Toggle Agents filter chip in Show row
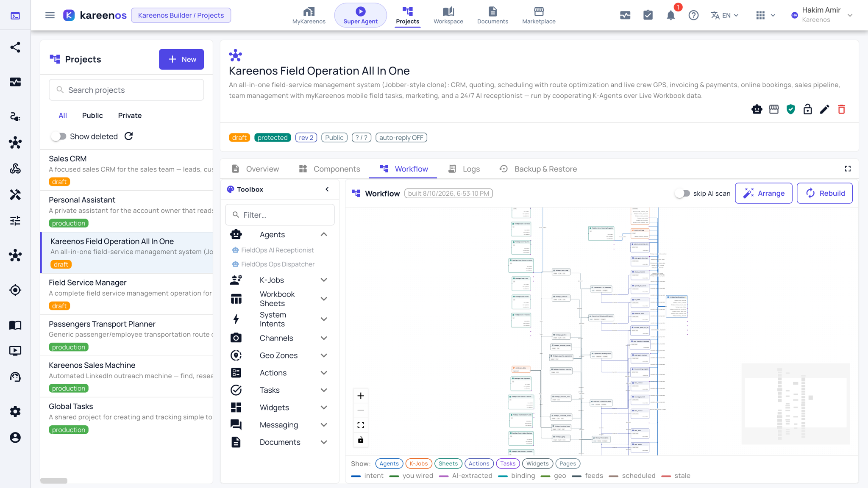 pyautogui.click(x=389, y=463)
